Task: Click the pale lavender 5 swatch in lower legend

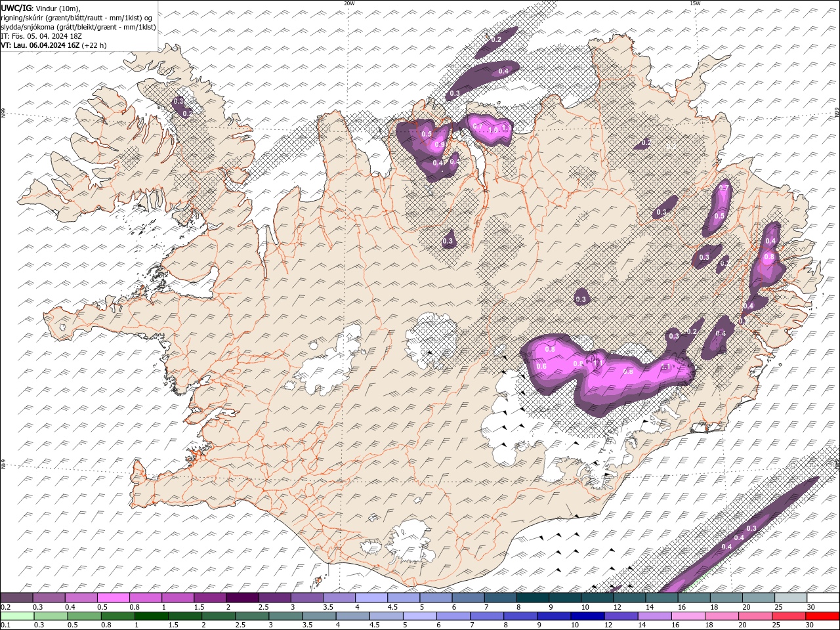Action: [x=419, y=616]
